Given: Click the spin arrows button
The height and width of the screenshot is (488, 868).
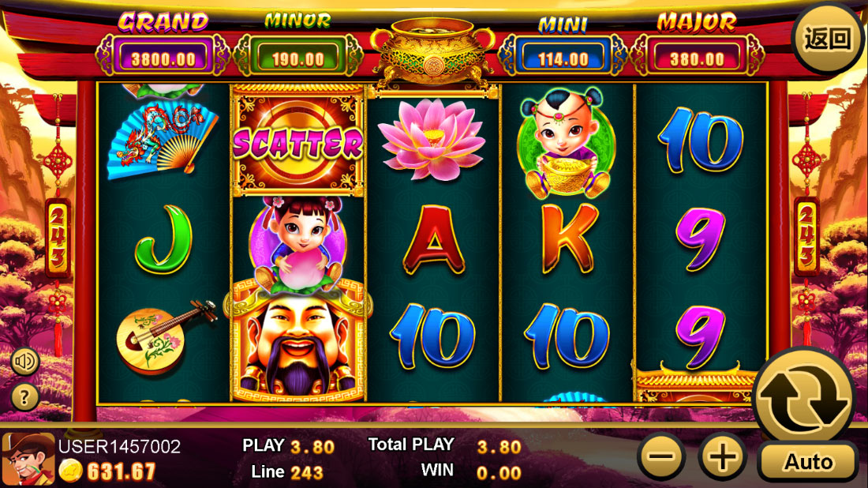Looking at the screenshot, I should pos(804,397).
